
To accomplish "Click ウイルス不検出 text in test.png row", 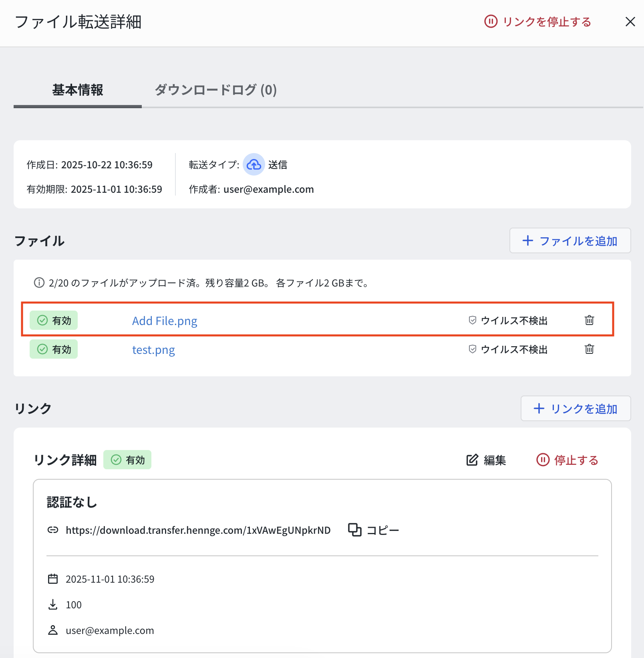I will point(514,349).
